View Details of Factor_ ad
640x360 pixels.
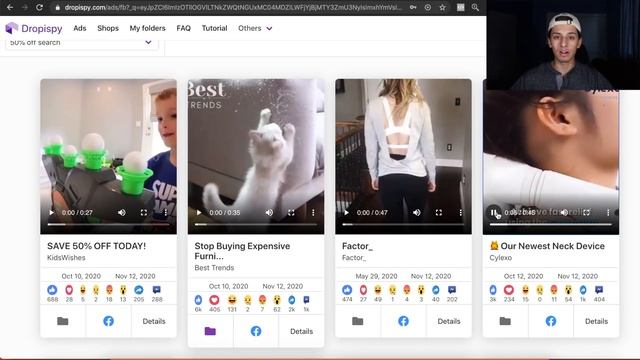(x=449, y=321)
